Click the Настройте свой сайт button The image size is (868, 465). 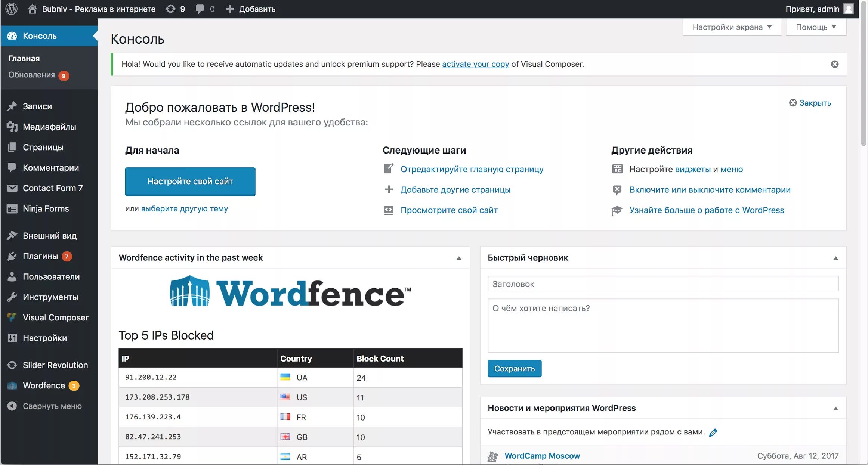(190, 182)
